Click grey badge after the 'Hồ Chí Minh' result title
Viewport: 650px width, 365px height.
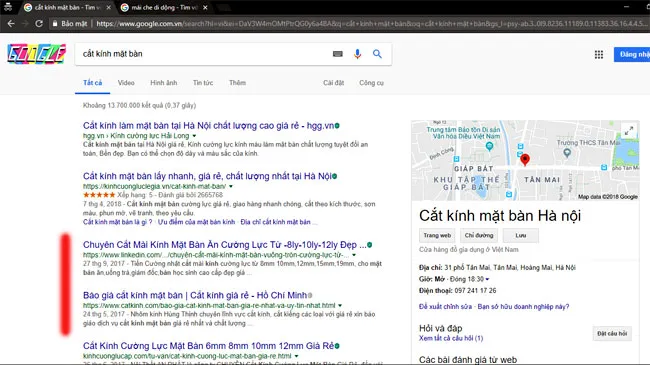[x=310, y=295]
